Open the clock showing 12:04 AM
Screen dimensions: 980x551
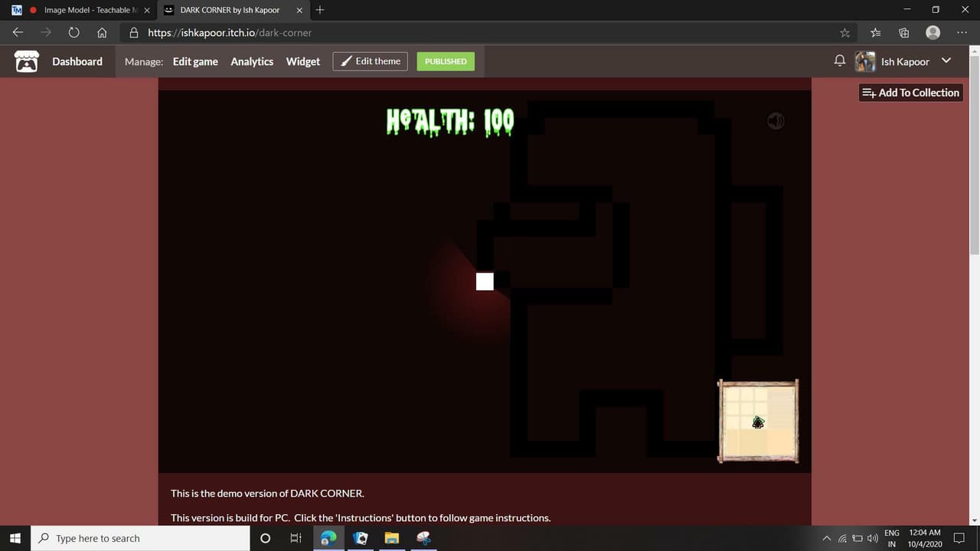coord(925,538)
